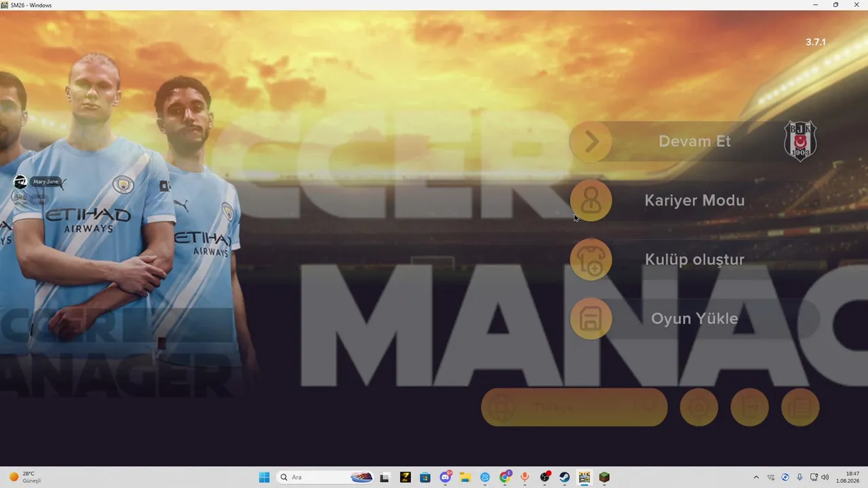The width and height of the screenshot is (868, 488).
Task: Click the arrow icon beside Devam Et
Action: coord(591,142)
